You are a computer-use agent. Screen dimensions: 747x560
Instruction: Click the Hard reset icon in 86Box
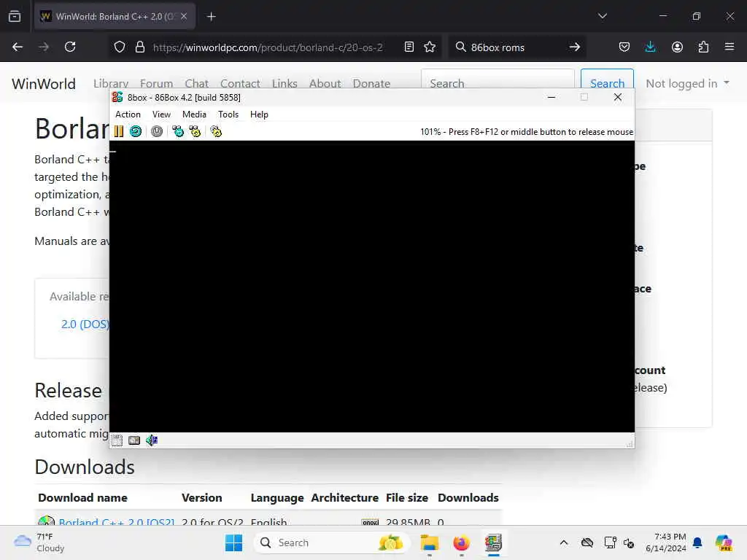135,131
